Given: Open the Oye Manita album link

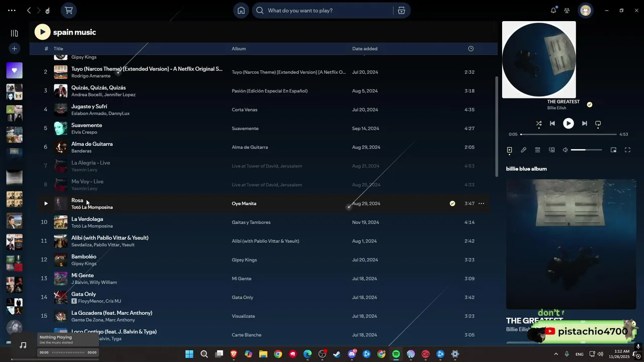Looking at the screenshot, I should [x=244, y=204].
